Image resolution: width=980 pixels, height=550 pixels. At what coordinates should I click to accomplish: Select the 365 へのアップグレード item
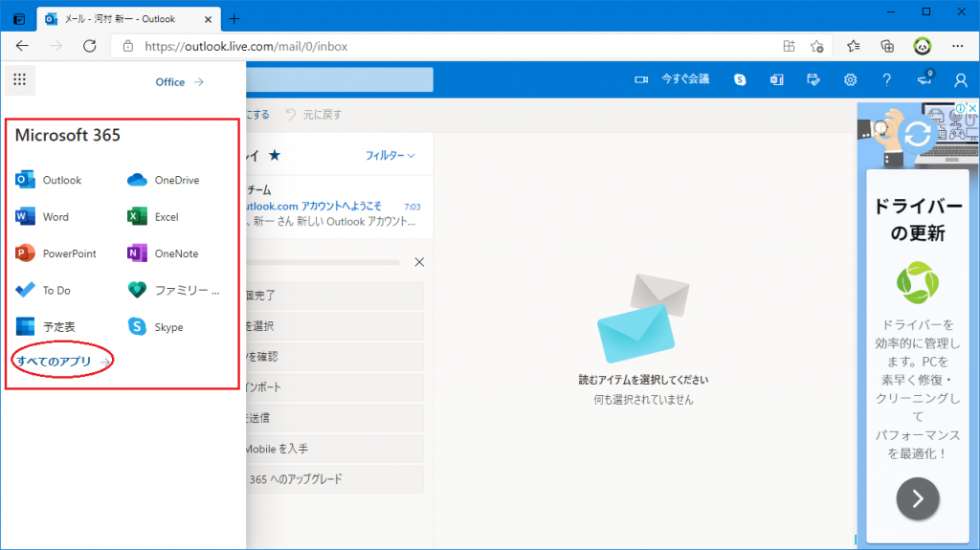tap(334, 479)
